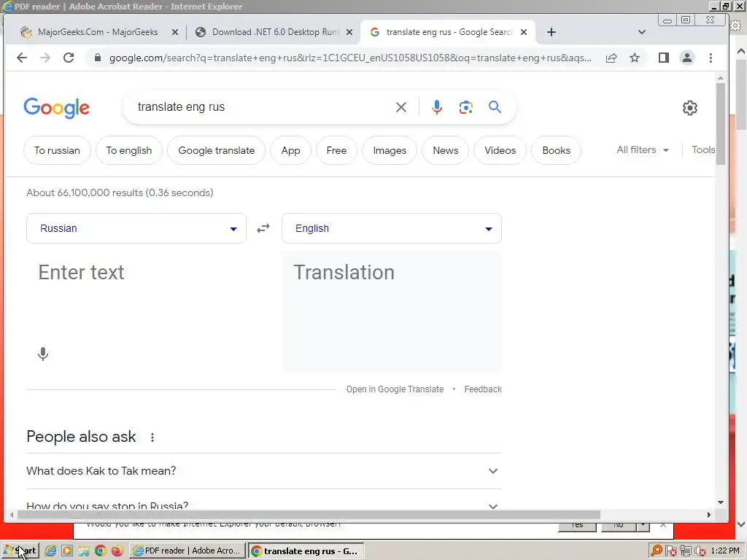The image size is (747, 560).
Task: Launch the media player quick launch icon
Action: [x=67, y=551]
